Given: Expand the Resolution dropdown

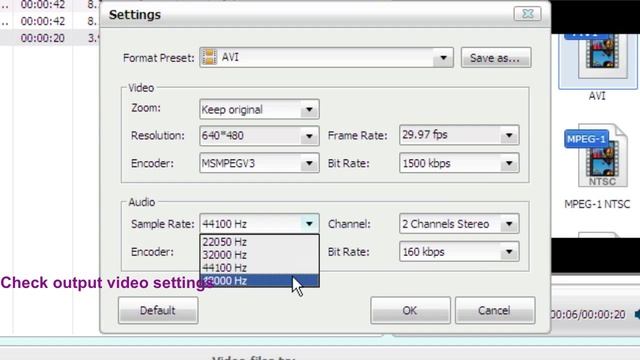Looking at the screenshot, I should pos(309,136).
